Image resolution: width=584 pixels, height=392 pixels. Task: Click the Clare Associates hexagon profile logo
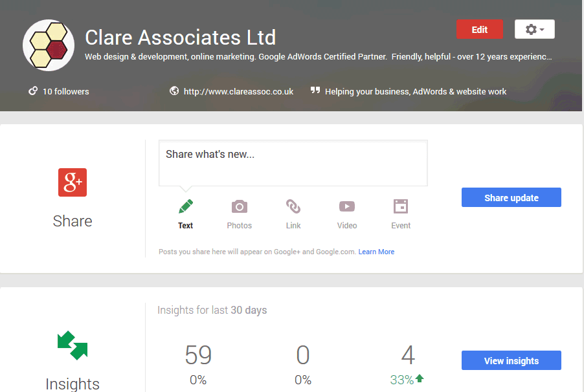point(49,45)
